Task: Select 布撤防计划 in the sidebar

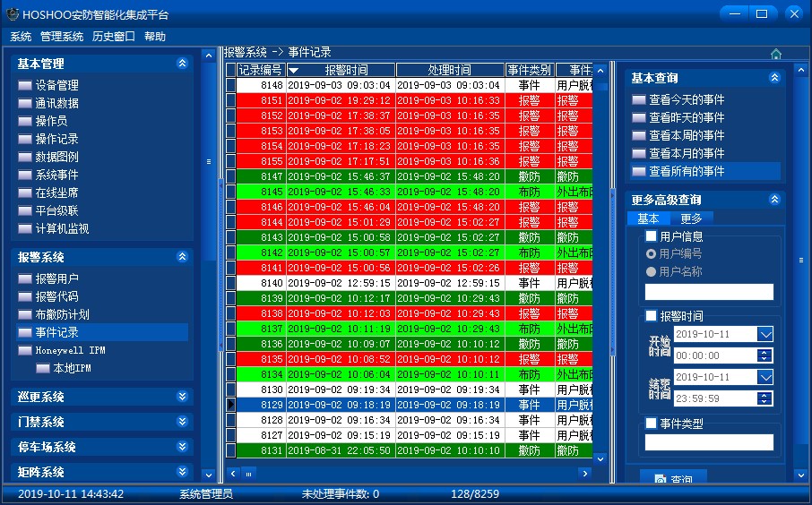Action: click(62, 314)
